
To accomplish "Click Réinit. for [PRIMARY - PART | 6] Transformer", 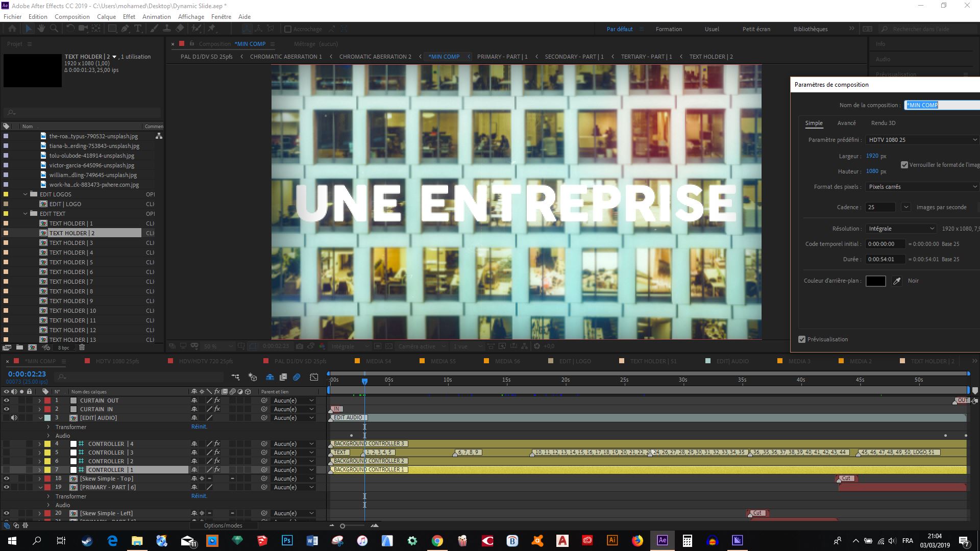I will tap(199, 496).
